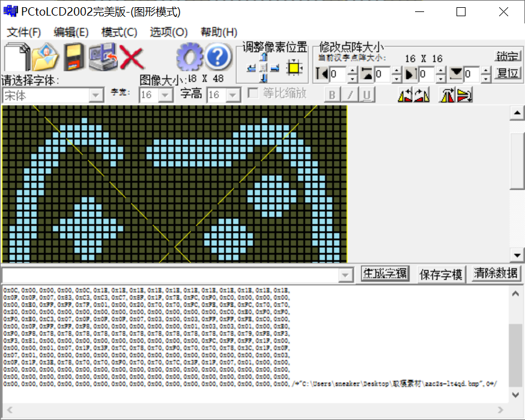Enable the 等比缩放 checkbox

tap(252, 92)
